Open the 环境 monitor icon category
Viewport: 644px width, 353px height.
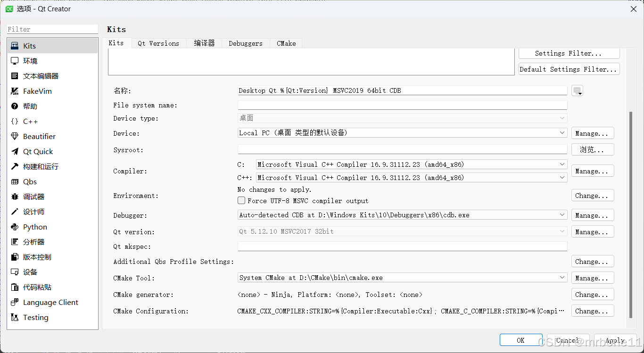(x=15, y=61)
